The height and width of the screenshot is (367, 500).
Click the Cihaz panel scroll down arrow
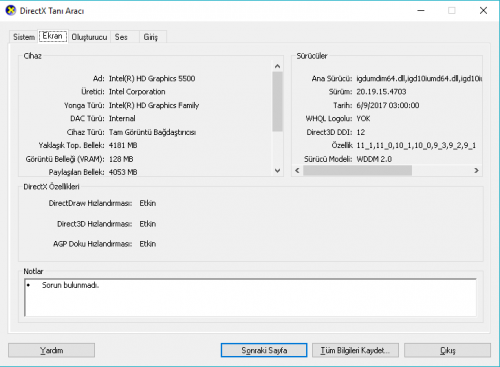(x=277, y=171)
